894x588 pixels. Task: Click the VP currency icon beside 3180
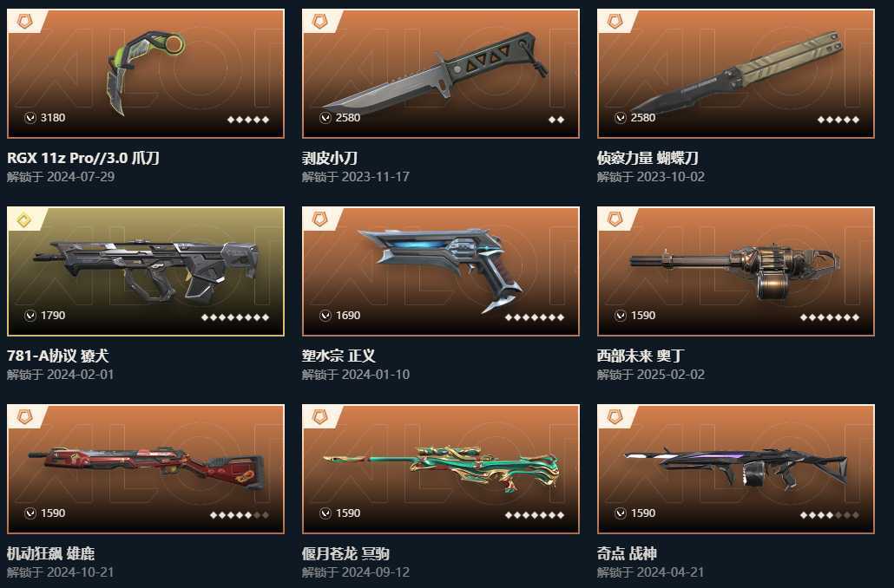pyautogui.click(x=30, y=117)
